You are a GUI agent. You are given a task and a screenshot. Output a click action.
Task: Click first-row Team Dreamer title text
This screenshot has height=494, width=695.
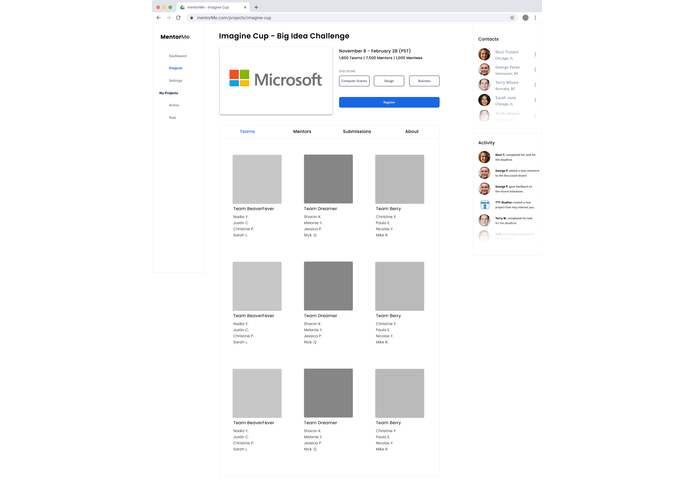[320, 209]
